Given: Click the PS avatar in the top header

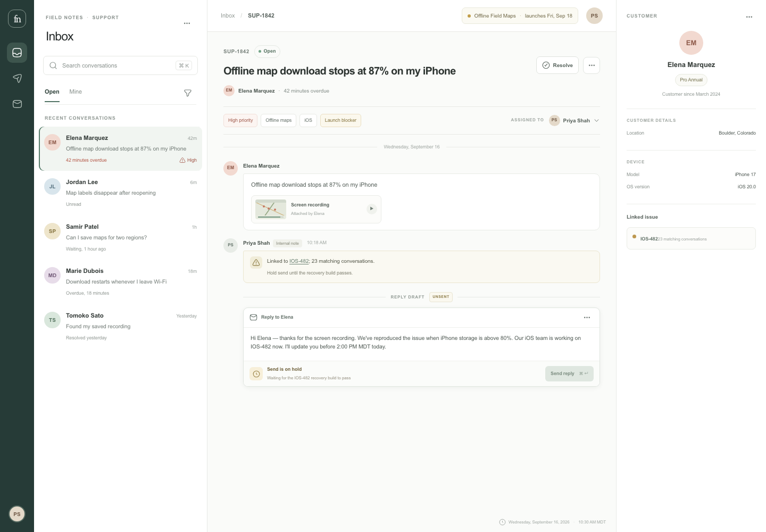Looking at the screenshot, I should click(594, 16).
